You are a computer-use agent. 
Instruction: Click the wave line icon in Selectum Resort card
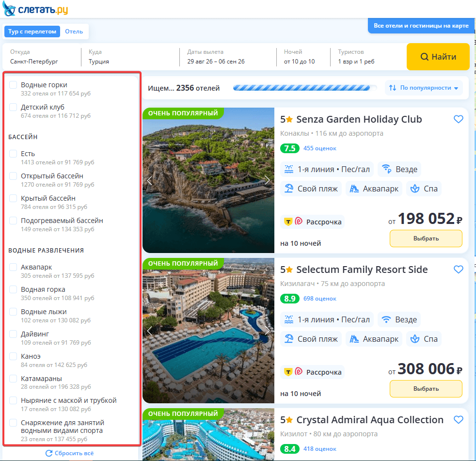pyautogui.click(x=289, y=319)
